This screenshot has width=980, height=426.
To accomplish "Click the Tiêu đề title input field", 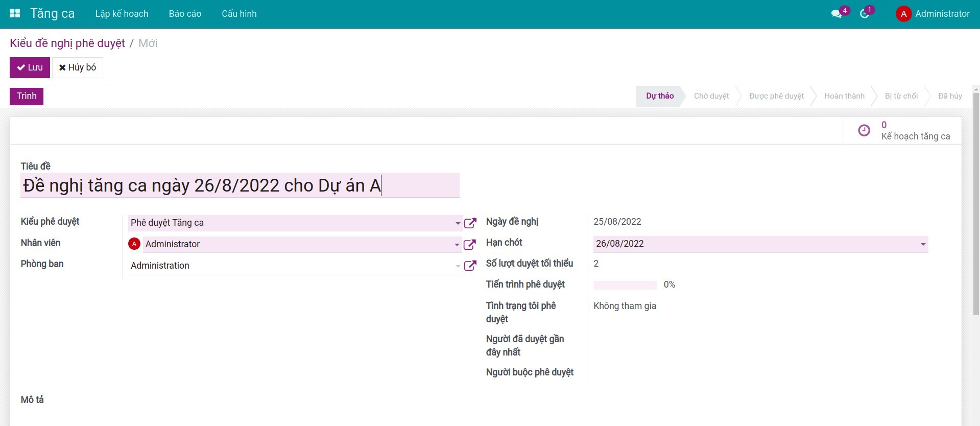I will point(240,185).
